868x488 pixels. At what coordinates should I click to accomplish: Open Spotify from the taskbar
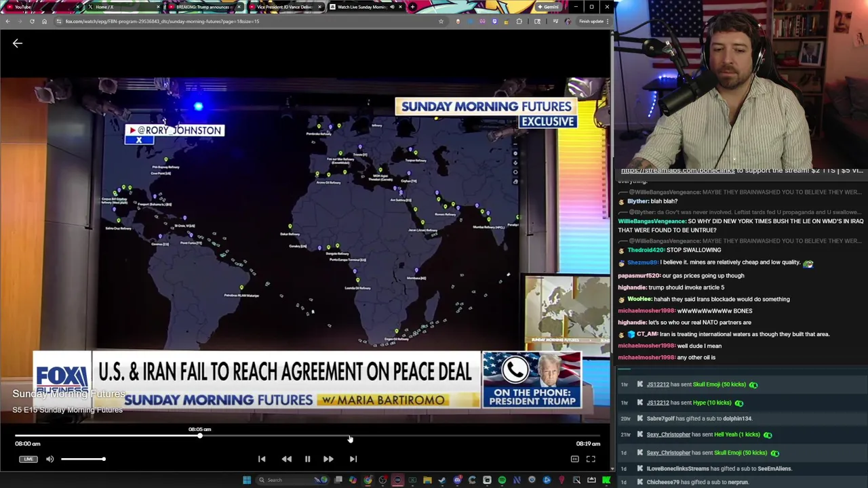502,480
